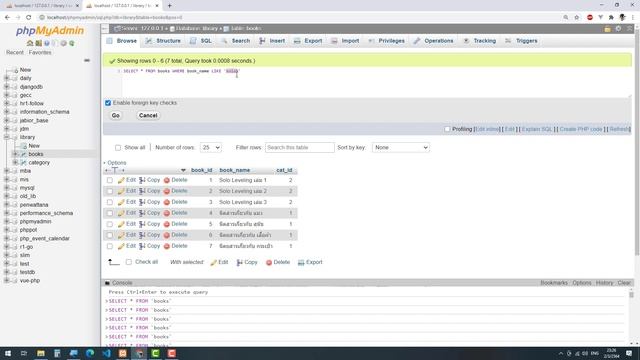
Task: Open the Export tab
Action: 308,41
